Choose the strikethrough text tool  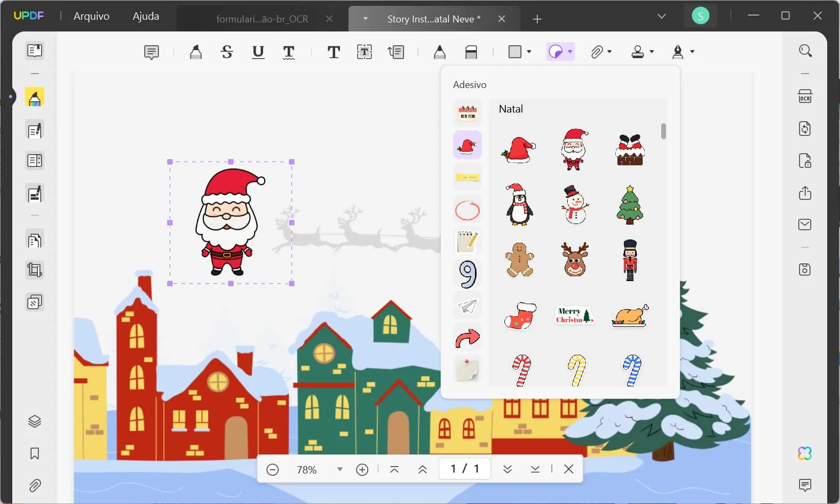[227, 52]
